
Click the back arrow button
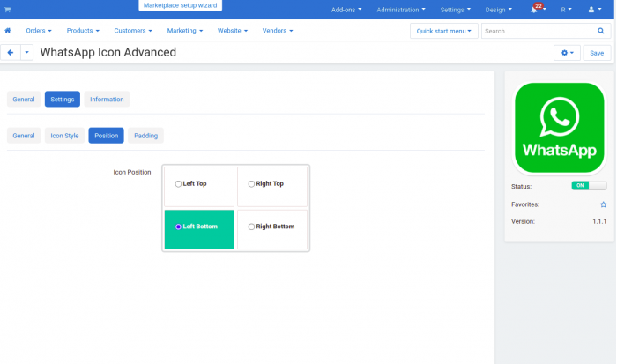point(11,52)
